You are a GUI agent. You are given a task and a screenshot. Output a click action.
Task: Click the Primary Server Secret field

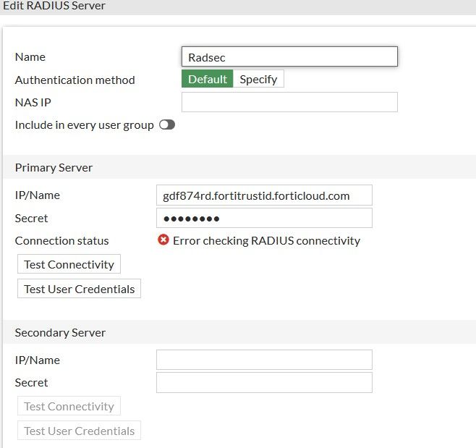264,218
